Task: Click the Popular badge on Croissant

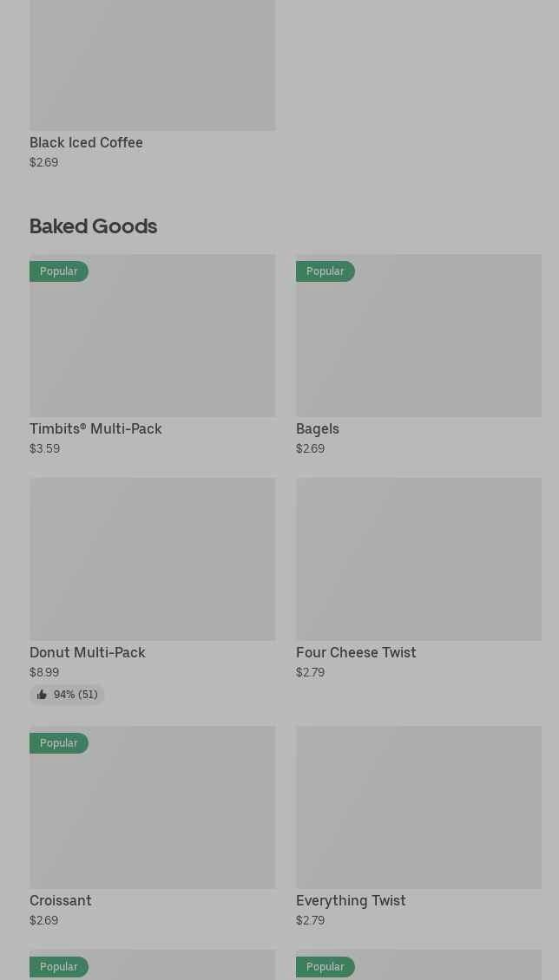Action: [59, 743]
